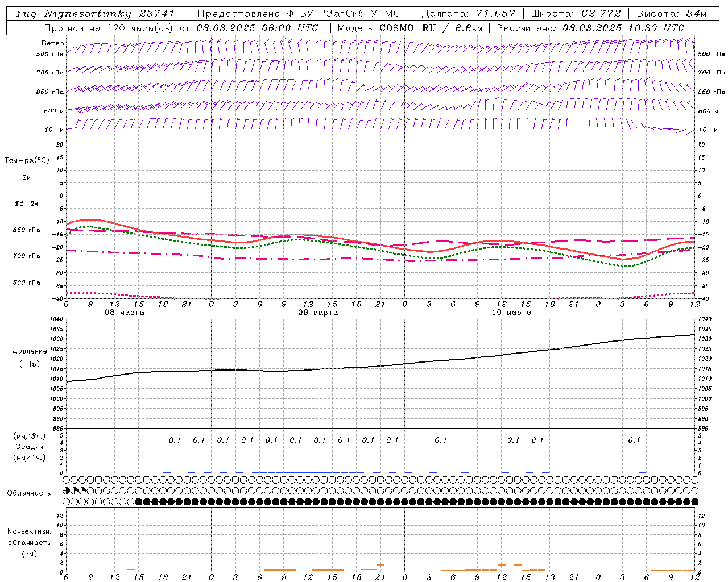
Task: Click the green dashed sample under Td 2м legend
Action: [x=26, y=210]
